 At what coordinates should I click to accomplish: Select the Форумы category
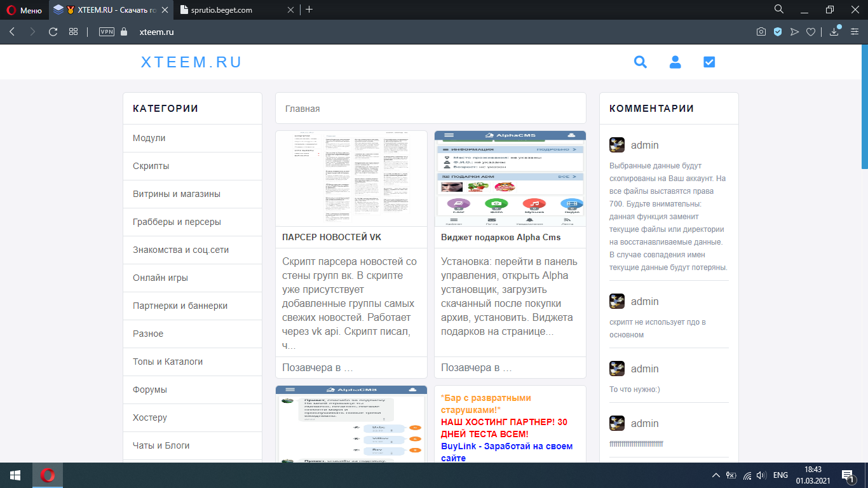pyautogui.click(x=193, y=390)
